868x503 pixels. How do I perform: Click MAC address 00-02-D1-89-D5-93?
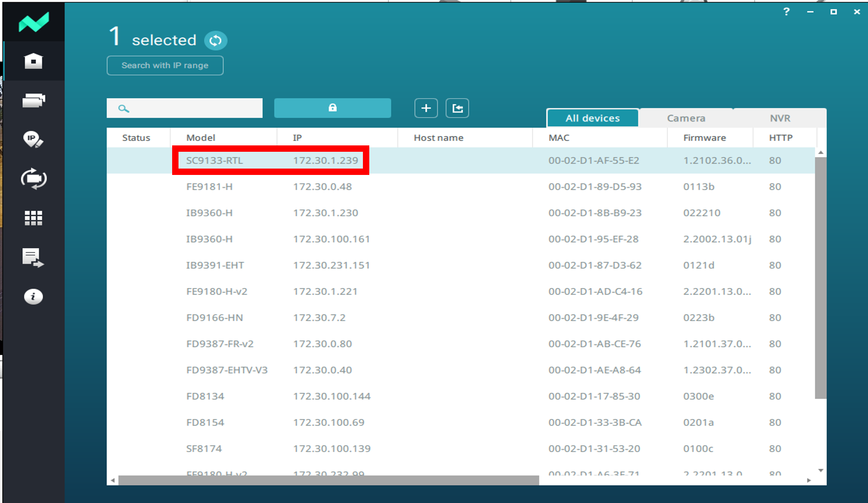[595, 187]
